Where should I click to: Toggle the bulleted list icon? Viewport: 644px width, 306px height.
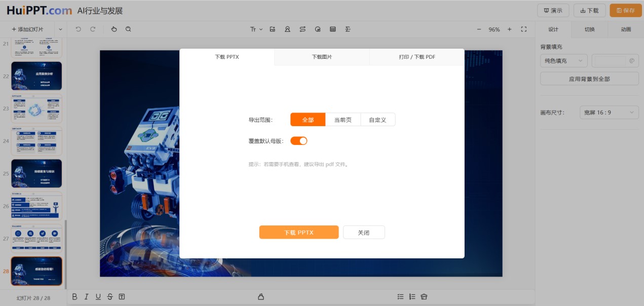pyautogui.click(x=400, y=296)
